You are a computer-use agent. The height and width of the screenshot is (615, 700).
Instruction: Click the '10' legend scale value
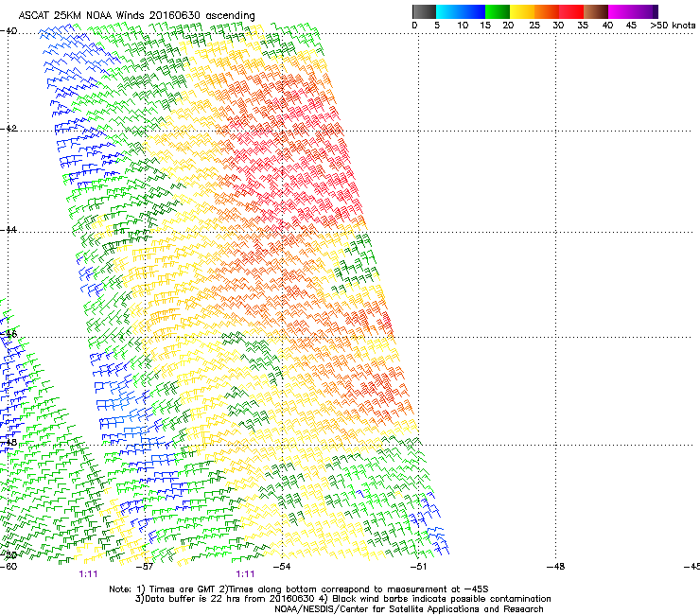463,26
